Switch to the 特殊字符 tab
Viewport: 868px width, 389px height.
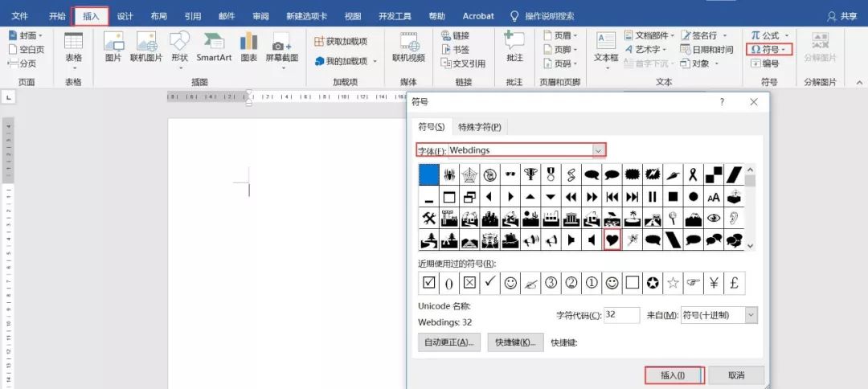pyautogui.click(x=479, y=127)
